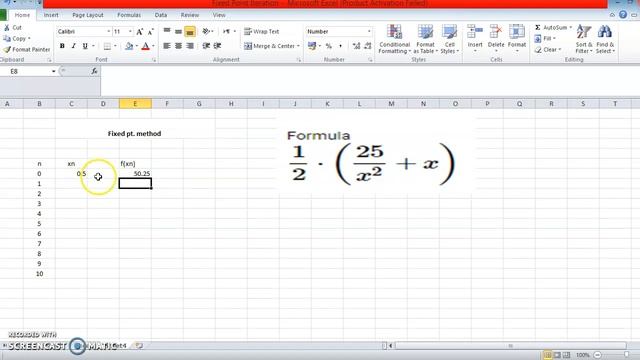Open the View tab
This screenshot has height=360, width=640.
(219, 15)
